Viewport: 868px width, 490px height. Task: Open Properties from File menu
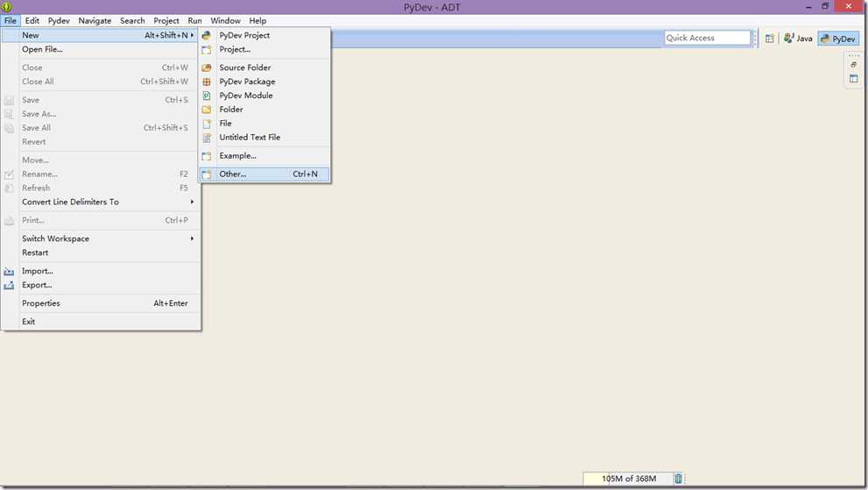pos(100,303)
